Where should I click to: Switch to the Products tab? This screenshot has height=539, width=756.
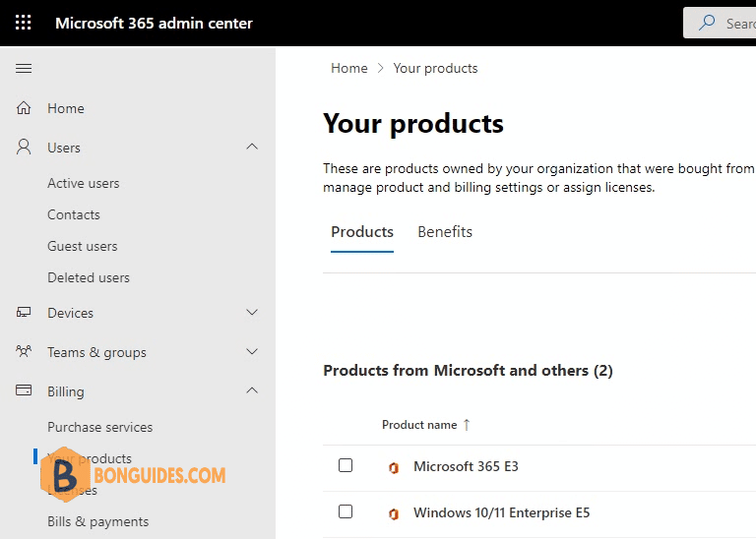click(362, 232)
